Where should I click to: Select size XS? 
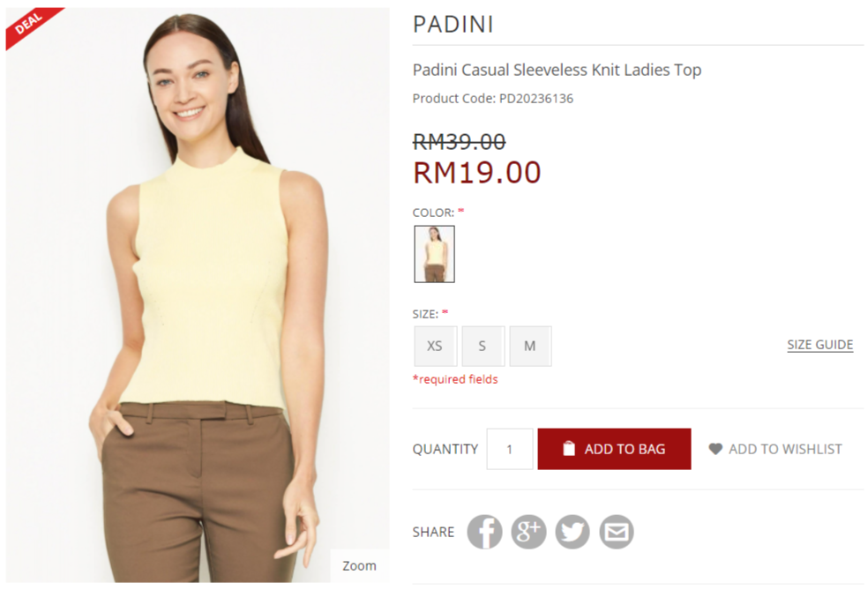(435, 346)
